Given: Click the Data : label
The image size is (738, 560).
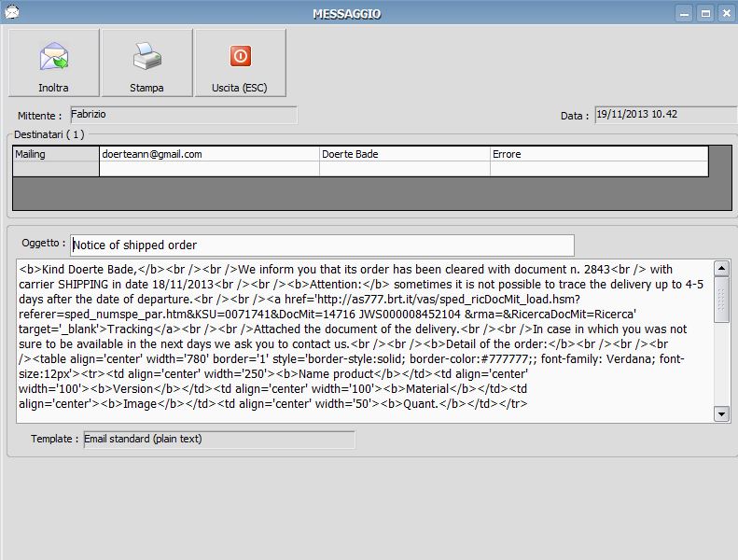Looking at the screenshot, I should pyautogui.click(x=575, y=116).
